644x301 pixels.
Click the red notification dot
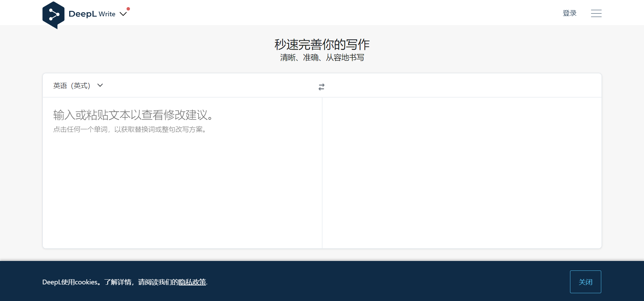(128, 9)
